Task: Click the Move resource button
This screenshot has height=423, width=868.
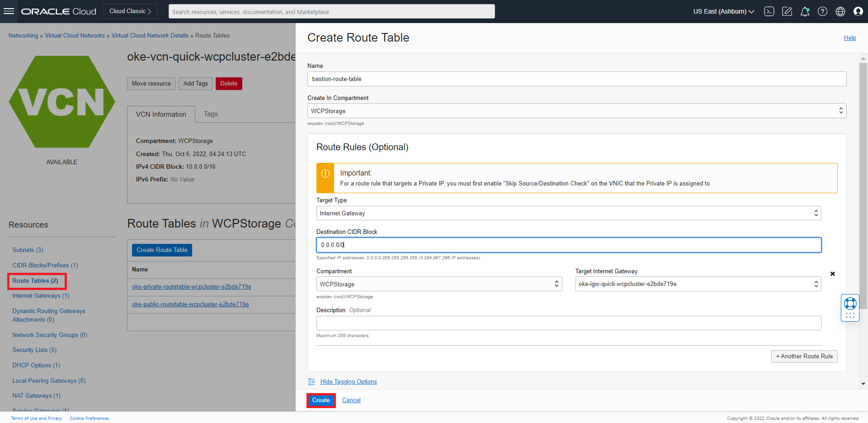Action: click(151, 84)
